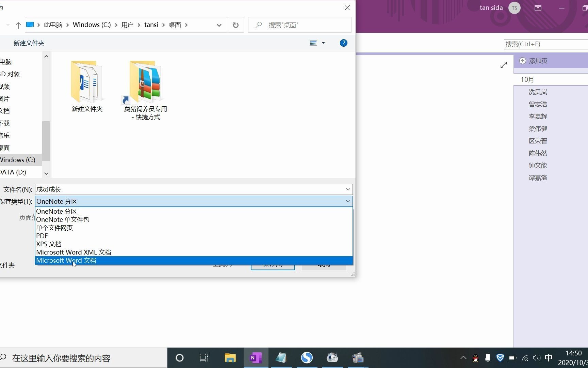Select the 新建文件夹 folder icon
The image size is (588, 368).
click(87, 87)
